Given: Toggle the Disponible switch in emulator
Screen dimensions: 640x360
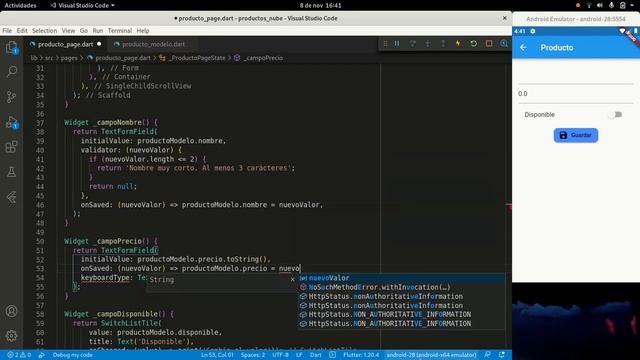Looking at the screenshot, I should tap(615, 115).
